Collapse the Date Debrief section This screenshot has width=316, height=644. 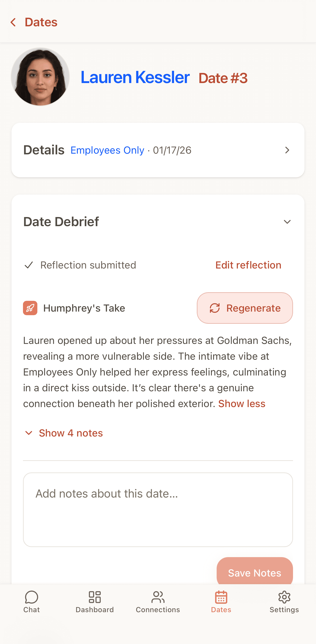tap(287, 222)
